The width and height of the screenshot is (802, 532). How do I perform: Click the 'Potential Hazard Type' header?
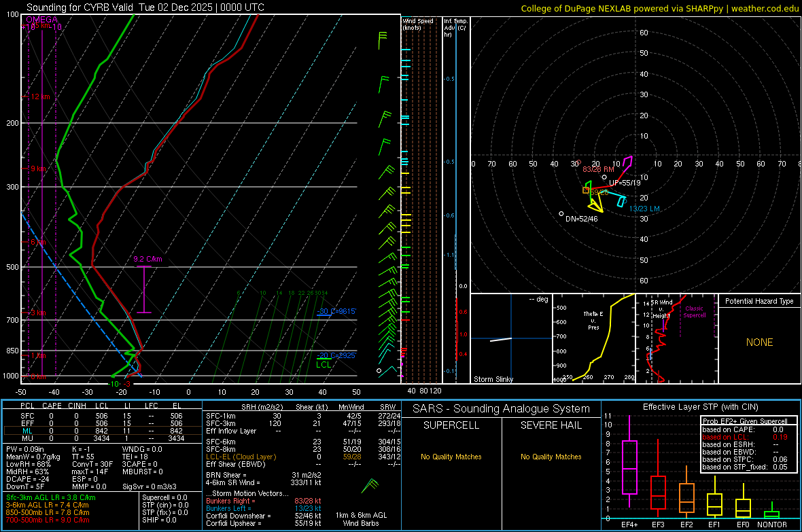coord(759,301)
